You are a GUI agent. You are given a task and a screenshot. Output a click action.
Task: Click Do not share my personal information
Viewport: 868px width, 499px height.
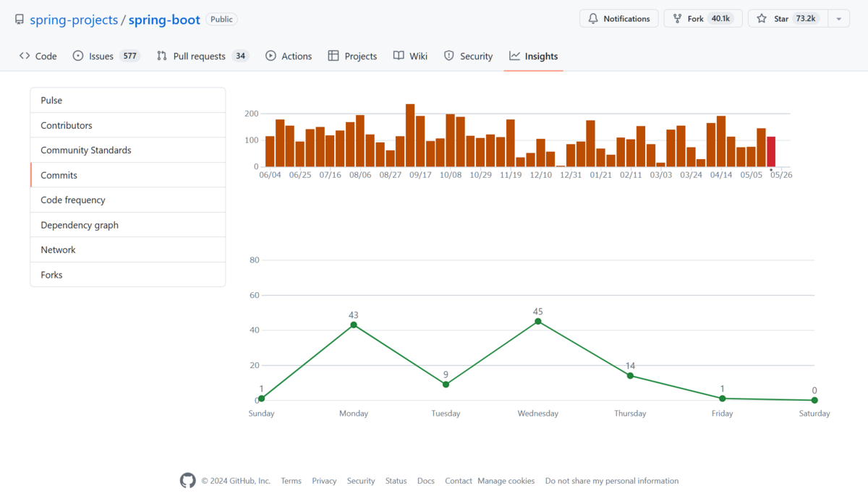pos(612,481)
